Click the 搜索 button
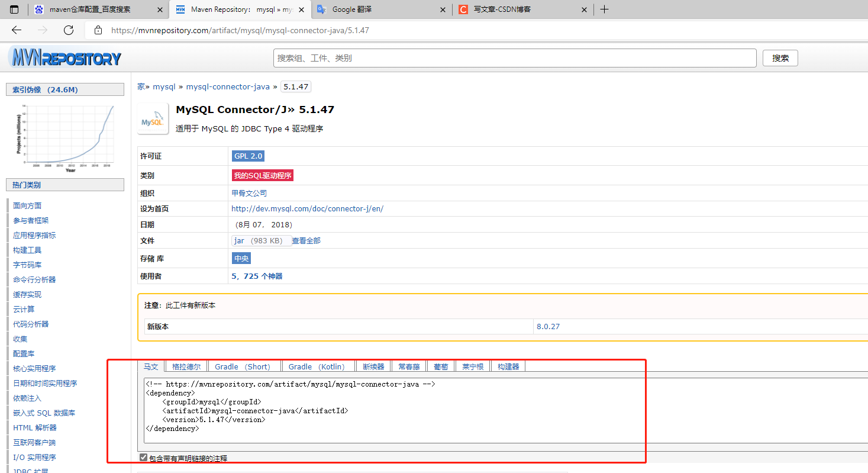 pyautogui.click(x=780, y=58)
